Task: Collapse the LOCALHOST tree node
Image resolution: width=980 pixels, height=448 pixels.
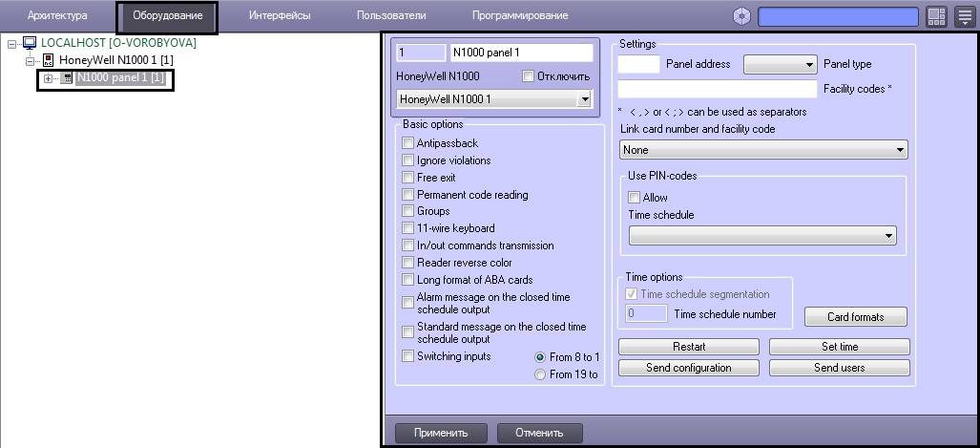Action: [11, 44]
